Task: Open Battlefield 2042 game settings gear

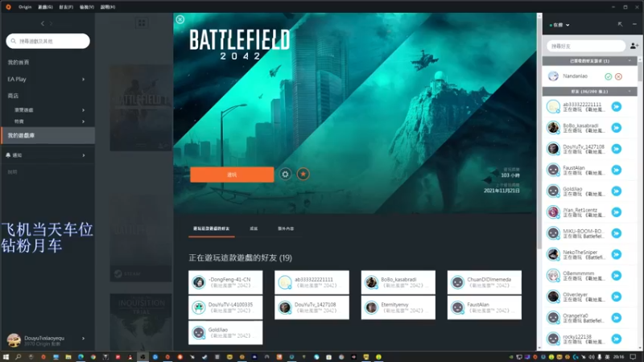Action: click(x=285, y=174)
